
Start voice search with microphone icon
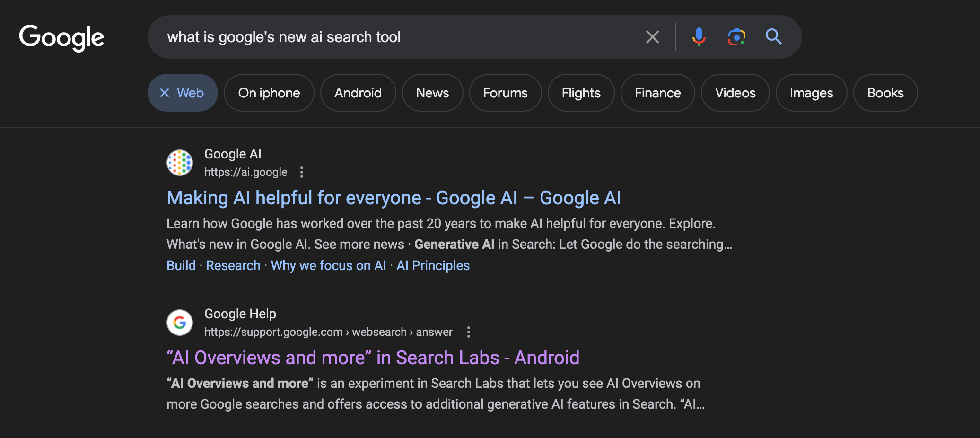(699, 37)
